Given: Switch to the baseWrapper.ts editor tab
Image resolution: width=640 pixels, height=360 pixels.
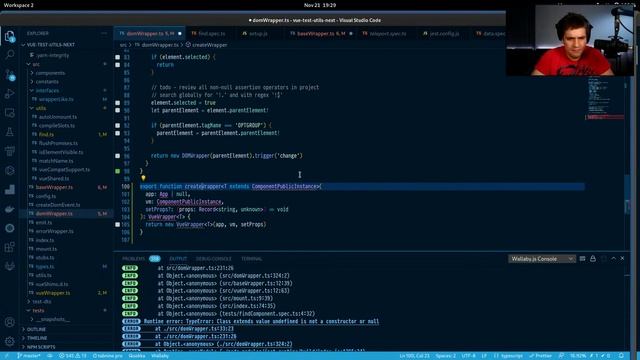Looking at the screenshot, I should (x=321, y=33).
